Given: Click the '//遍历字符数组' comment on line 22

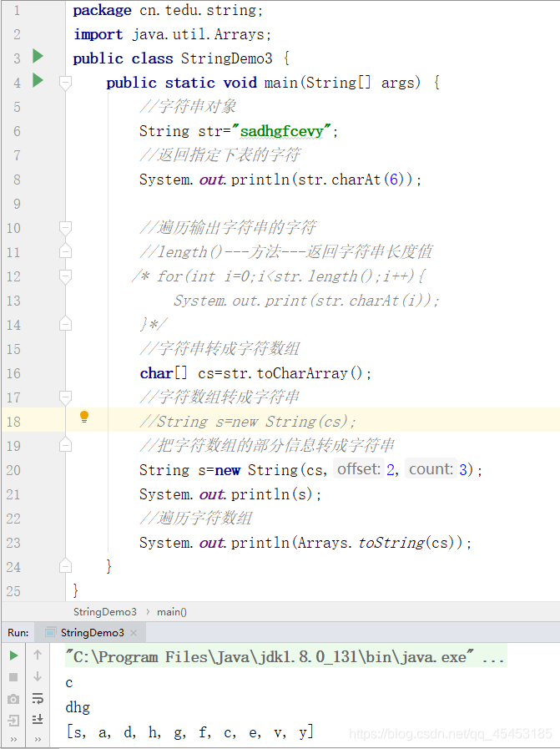Looking at the screenshot, I should point(196,518).
